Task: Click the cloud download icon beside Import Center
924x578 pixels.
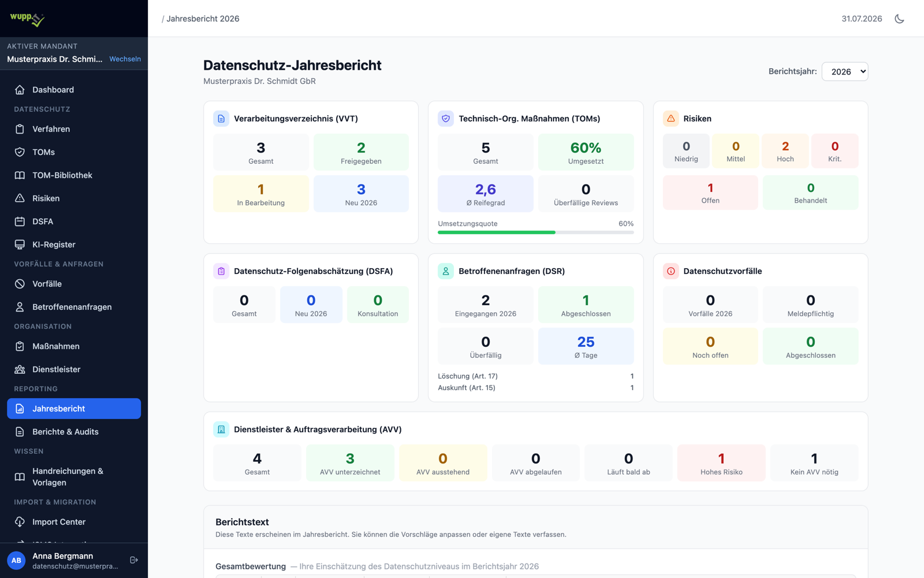Action: point(20,522)
